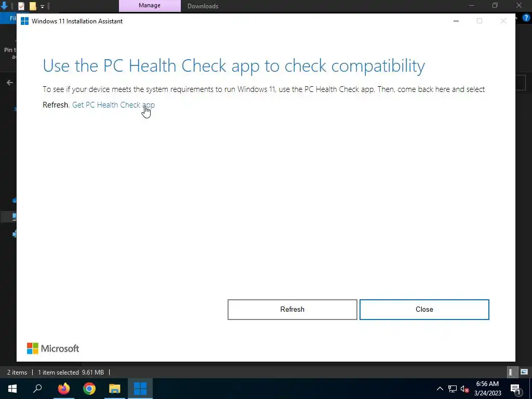Open the Quick Access Toolbar dropdown arrow

tap(43, 6)
